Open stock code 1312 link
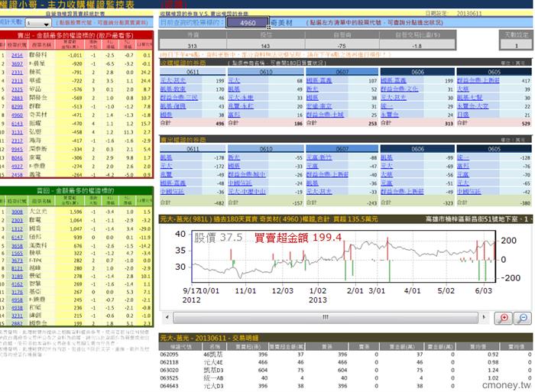Screen dimensions: 535x392 (x=17, y=229)
